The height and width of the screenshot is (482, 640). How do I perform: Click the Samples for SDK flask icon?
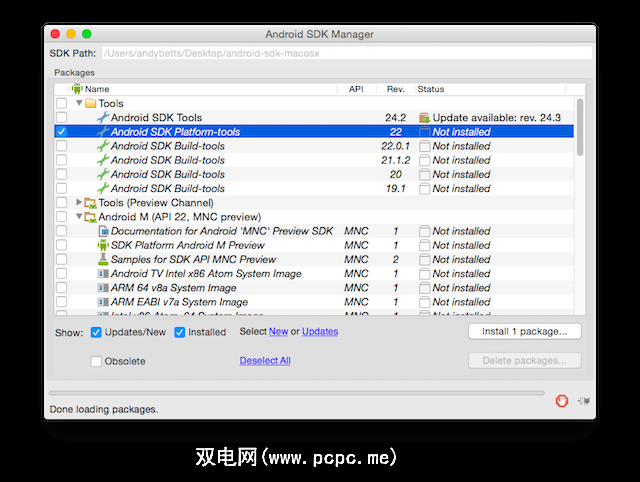103,259
